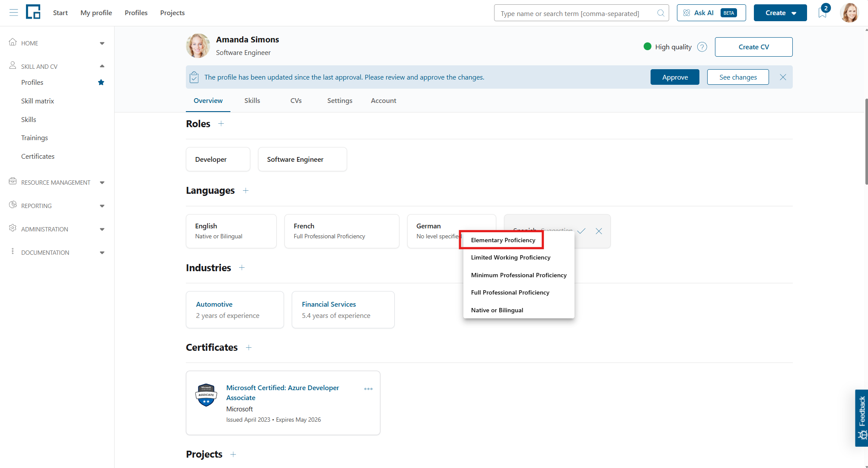
Task: Select Limited Working Proficiency option
Action: 519,257
